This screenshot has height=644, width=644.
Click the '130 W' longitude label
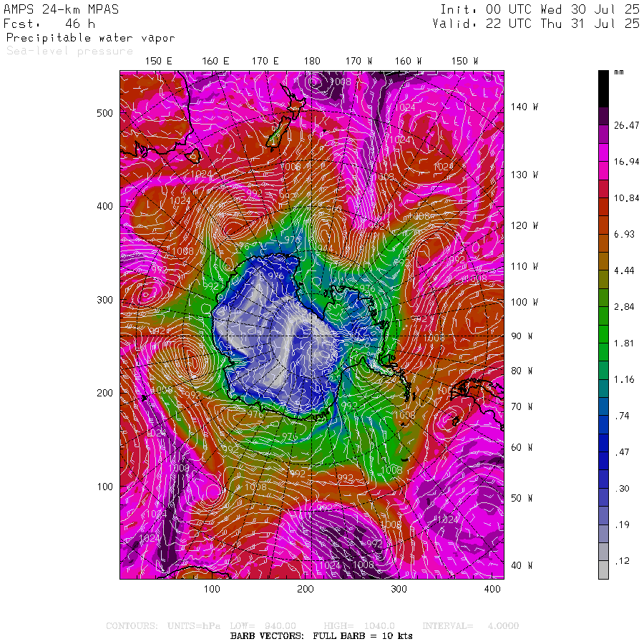pyautogui.click(x=525, y=175)
